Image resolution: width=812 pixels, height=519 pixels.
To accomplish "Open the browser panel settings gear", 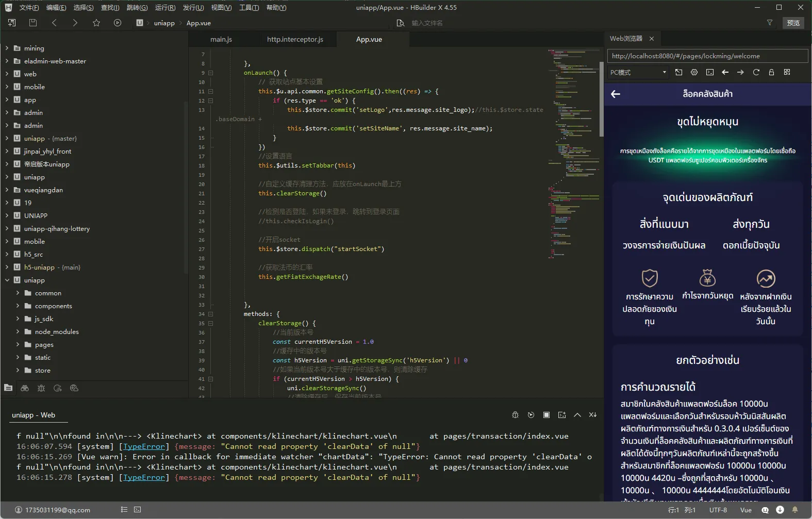I will coord(694,72).
